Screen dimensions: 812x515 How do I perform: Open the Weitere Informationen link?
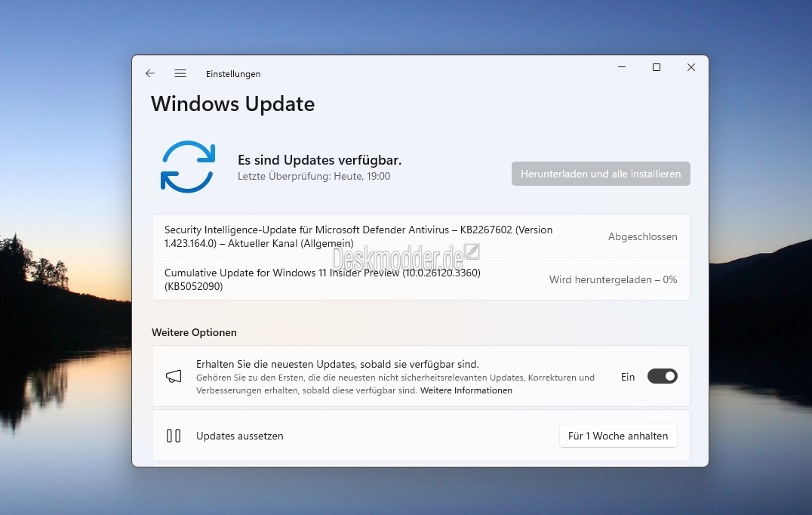466,390
